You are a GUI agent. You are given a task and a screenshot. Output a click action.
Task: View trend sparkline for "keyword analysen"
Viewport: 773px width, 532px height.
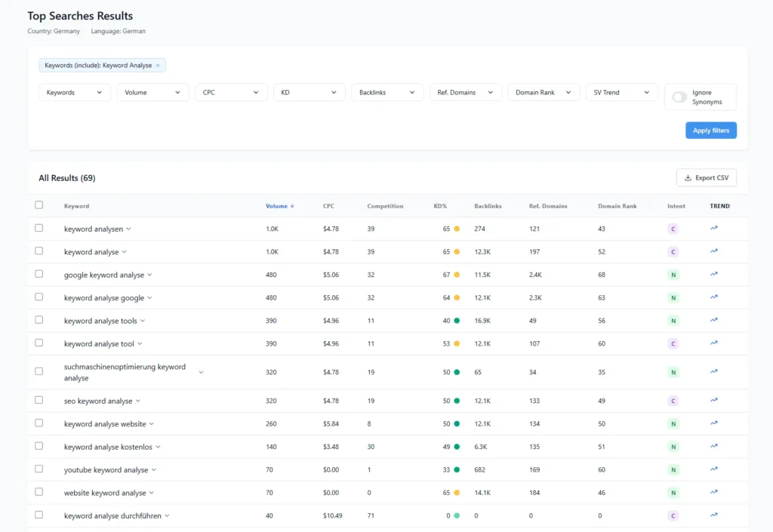[x=713, y=228]
